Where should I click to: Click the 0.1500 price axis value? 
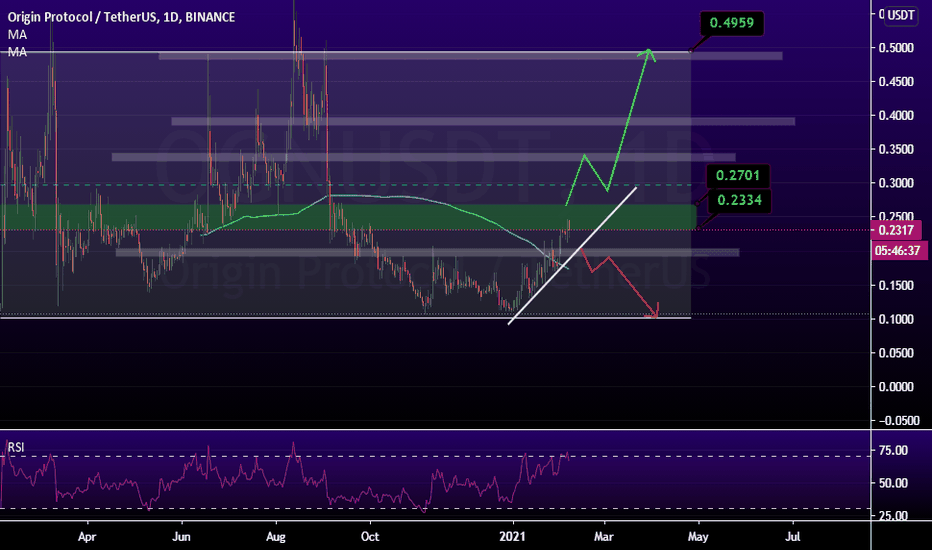coord(896,285)
